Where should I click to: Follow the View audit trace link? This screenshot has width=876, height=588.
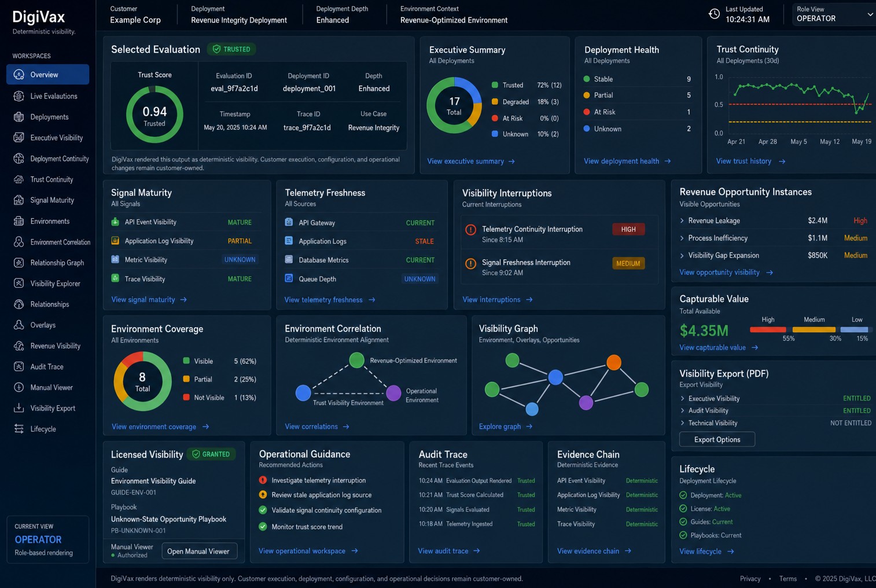point(448,551)
